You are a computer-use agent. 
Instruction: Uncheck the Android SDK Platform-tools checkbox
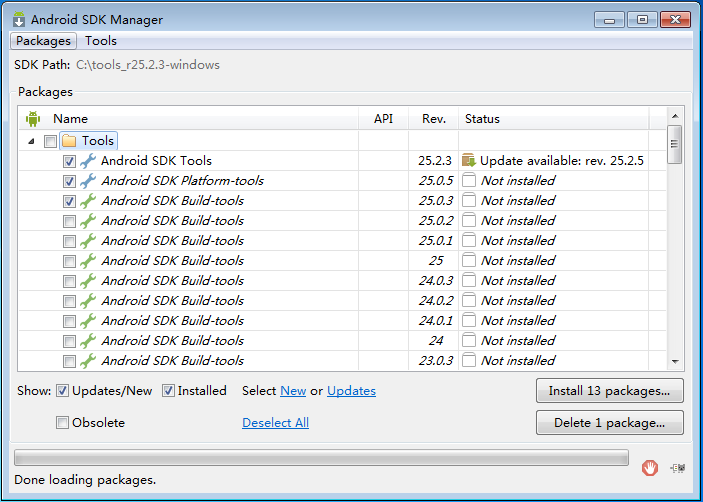pos(69,181)
